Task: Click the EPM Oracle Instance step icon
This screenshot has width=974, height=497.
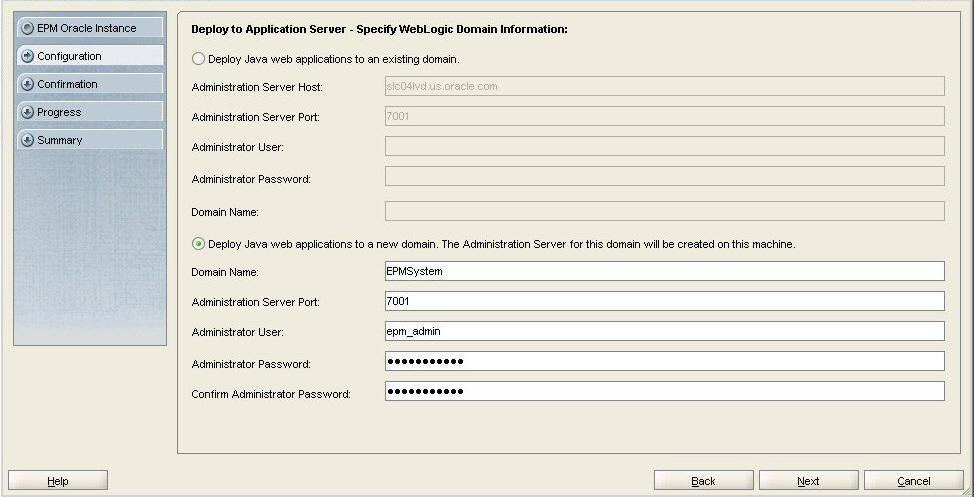Action: [x=27, y=28]
